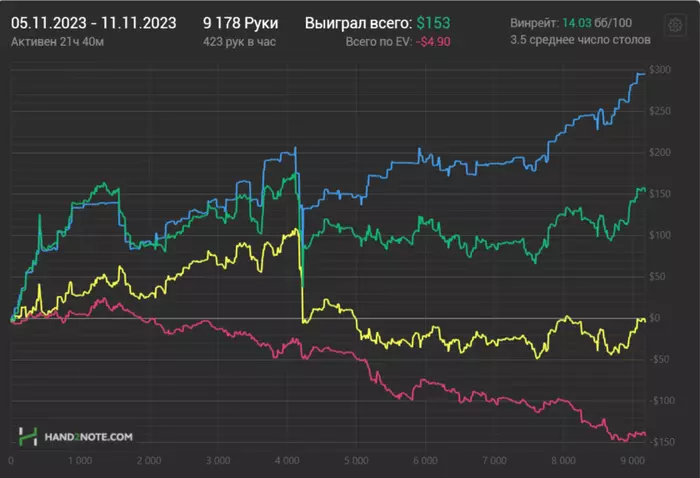Click the -$150 y-axis label

point(662,442)
